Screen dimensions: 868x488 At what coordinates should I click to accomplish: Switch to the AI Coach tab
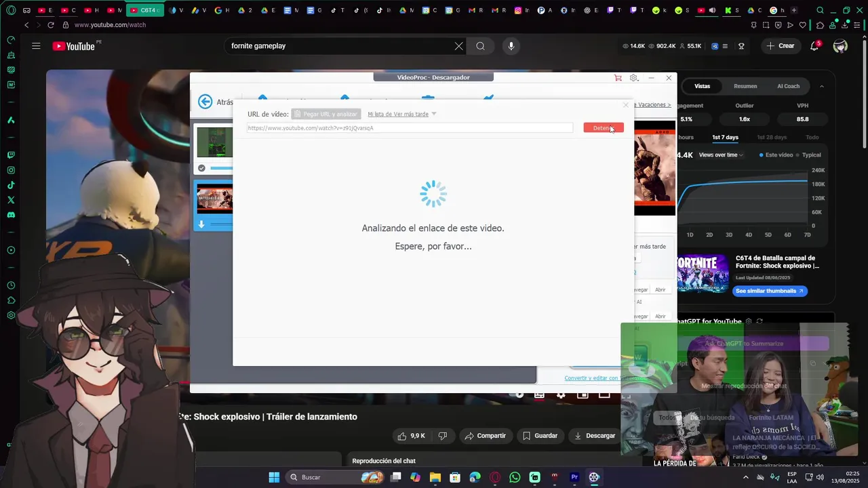coord(788,86)
